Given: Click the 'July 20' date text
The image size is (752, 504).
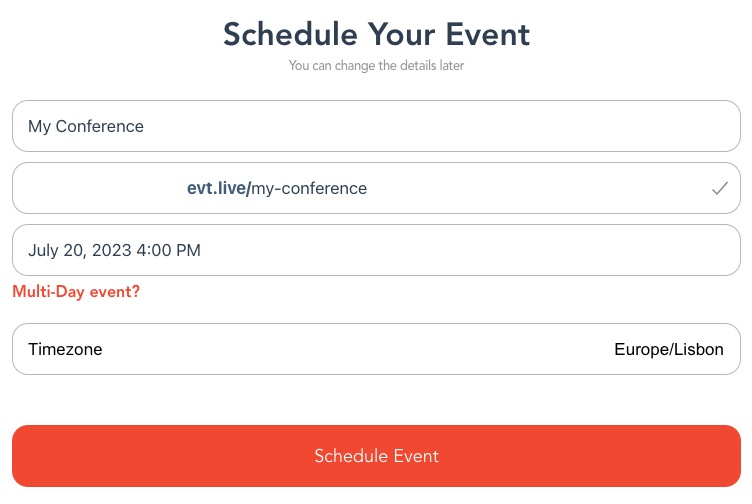Looking at the screenshot, I should pyautogui.click(x=56, y=250).
